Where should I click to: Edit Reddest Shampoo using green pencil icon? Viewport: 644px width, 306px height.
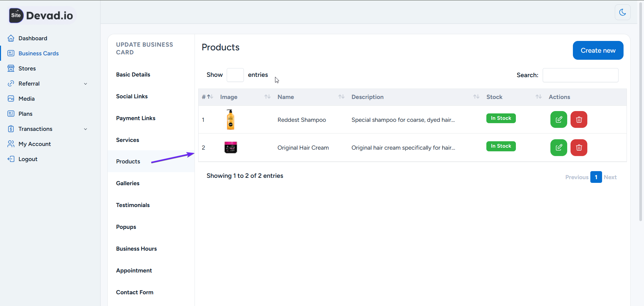coord(558,119)
